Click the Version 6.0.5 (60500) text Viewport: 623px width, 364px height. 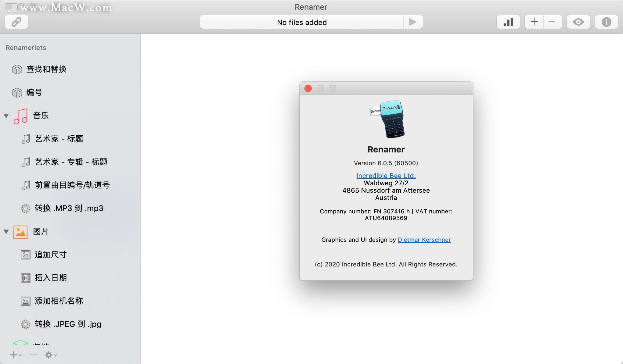pyautogui.click(x=386, y=163)
